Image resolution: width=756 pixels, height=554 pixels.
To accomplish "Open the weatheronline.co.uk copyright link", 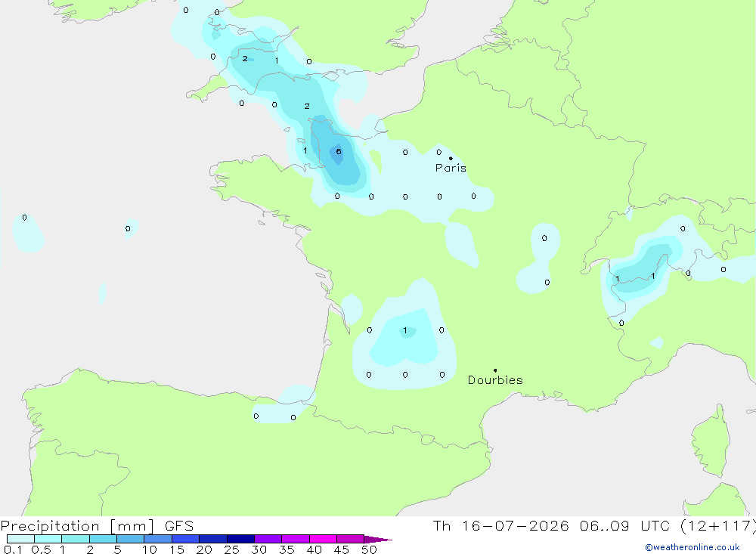I will point(692,547).
